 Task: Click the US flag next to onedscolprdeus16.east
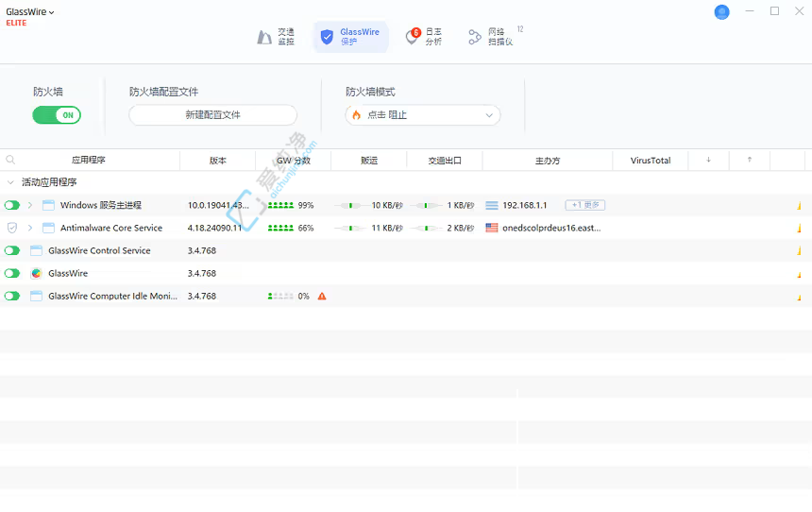491,228
